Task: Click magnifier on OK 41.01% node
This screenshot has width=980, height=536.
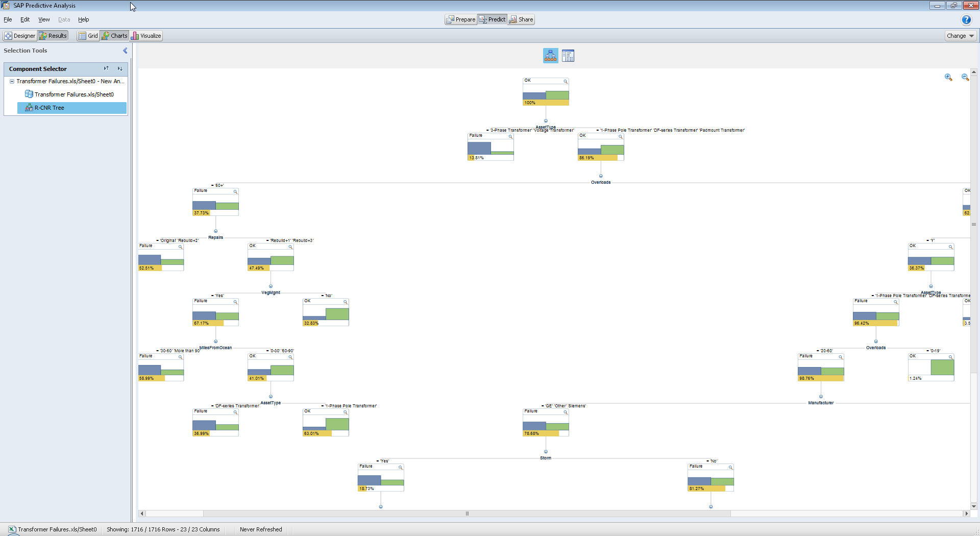Action: pos(290,357)
